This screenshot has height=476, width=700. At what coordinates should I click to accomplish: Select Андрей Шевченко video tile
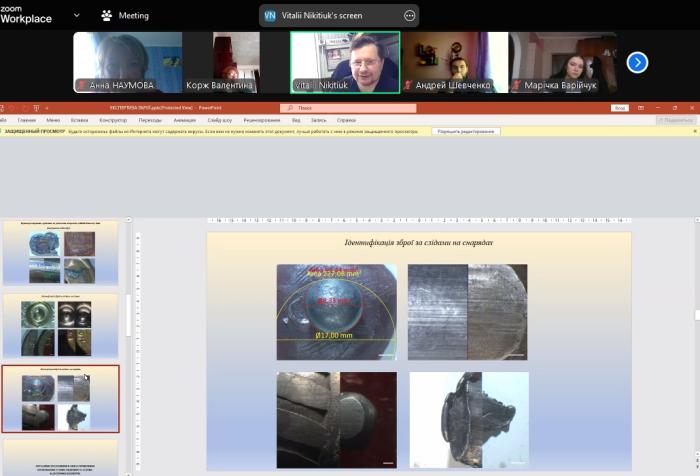455,62
